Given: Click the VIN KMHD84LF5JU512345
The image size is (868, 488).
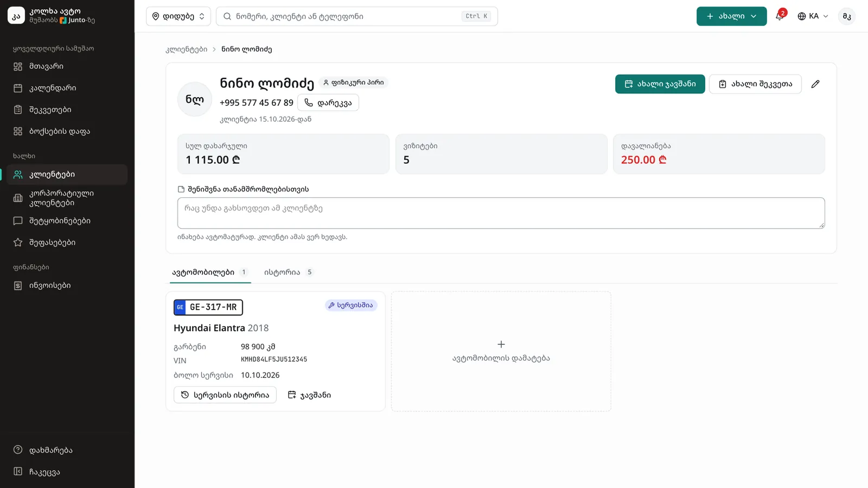Looking at the screenshot, I should coord(274,359).
